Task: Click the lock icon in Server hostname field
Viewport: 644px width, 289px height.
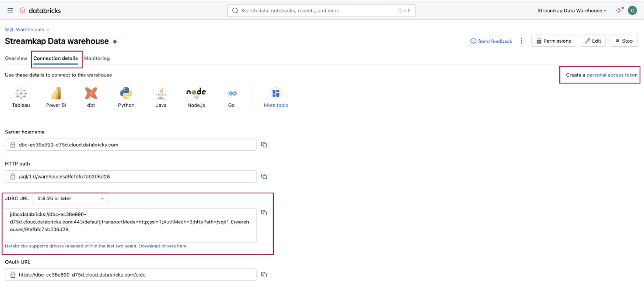Action: (13, 145)
